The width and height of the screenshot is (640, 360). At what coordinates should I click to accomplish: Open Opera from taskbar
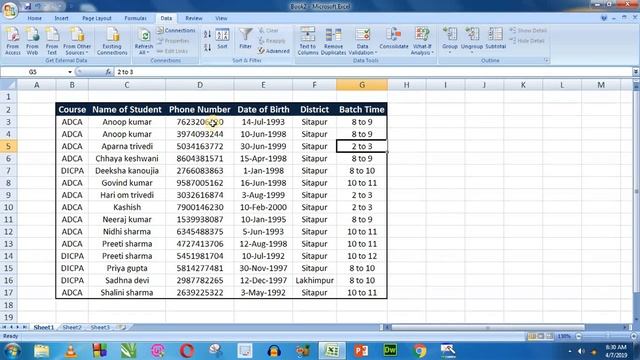point(187,351)
